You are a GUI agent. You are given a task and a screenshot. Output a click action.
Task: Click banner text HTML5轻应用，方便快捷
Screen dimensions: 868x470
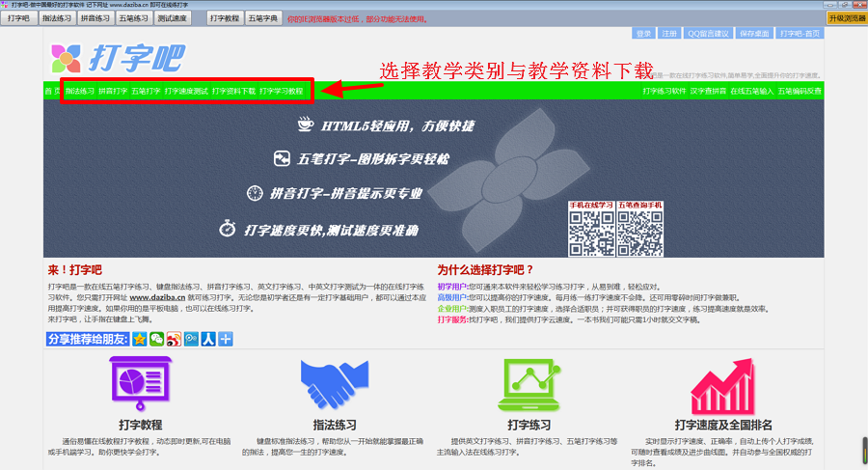click(397, 125)
